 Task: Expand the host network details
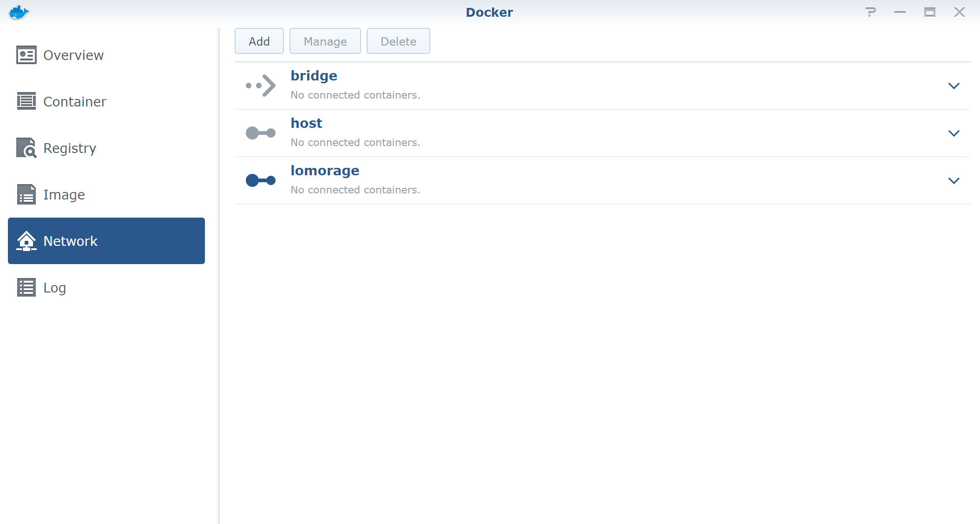954,133
